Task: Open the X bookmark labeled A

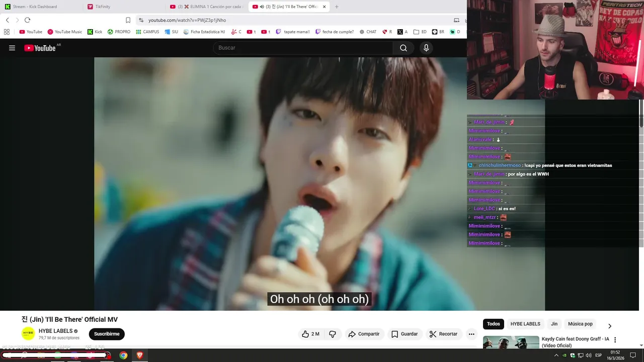Action: [x=403, y=32]
